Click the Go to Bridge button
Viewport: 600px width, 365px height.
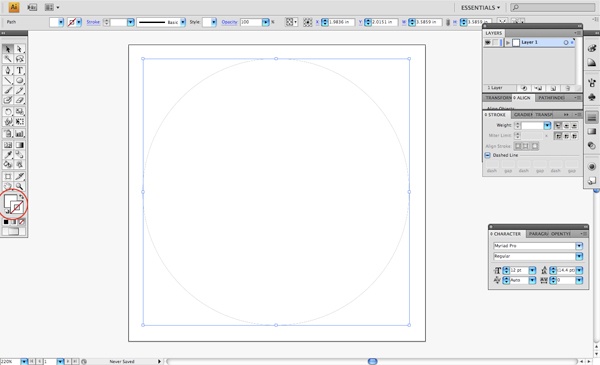(33, 7)
